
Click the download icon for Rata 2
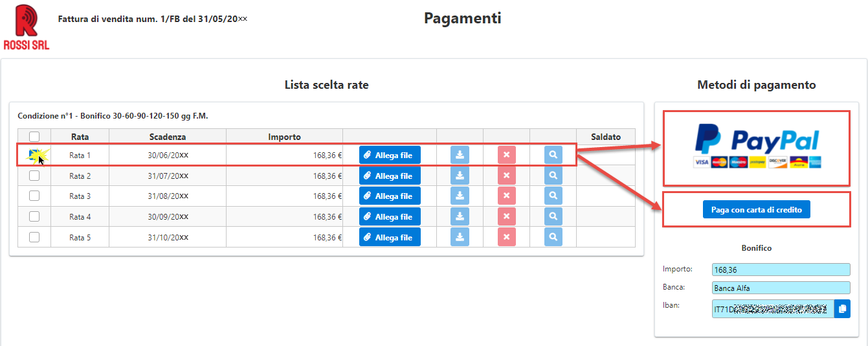pos(460,176)
